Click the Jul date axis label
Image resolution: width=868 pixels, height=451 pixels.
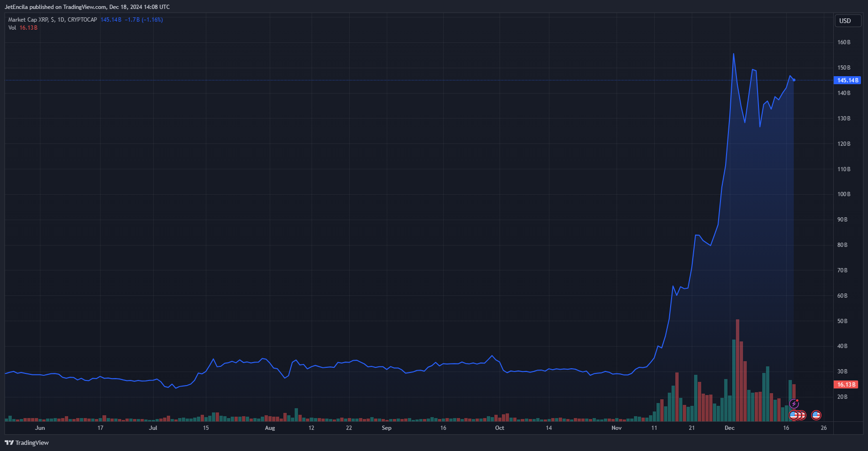pyautogui.click(x=153, y=428)
